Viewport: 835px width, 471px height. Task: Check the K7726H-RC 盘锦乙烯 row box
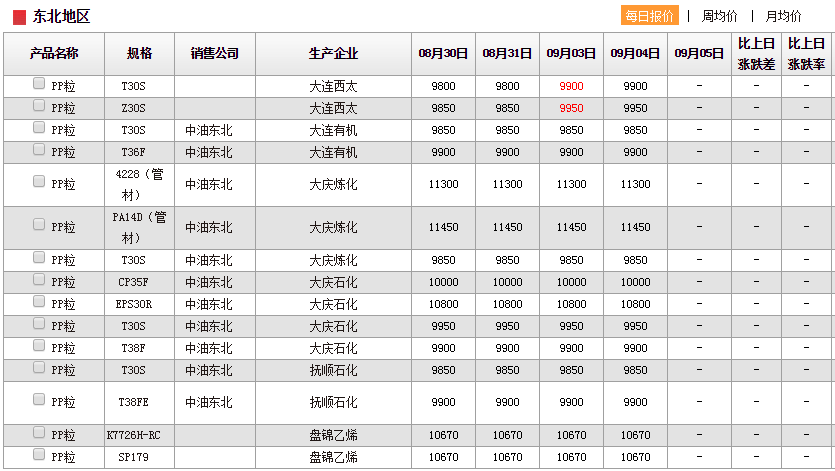coord(38,432)
